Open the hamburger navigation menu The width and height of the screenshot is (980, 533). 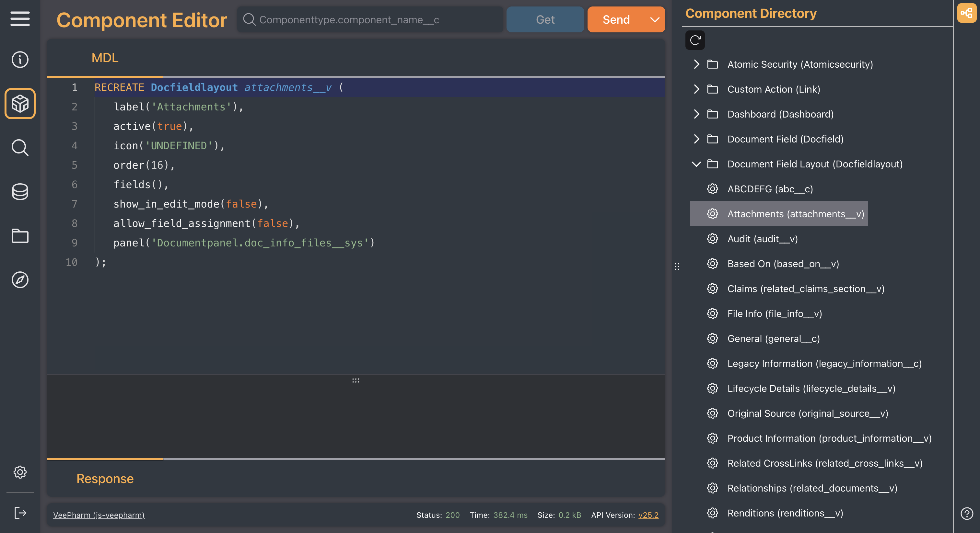20,19
